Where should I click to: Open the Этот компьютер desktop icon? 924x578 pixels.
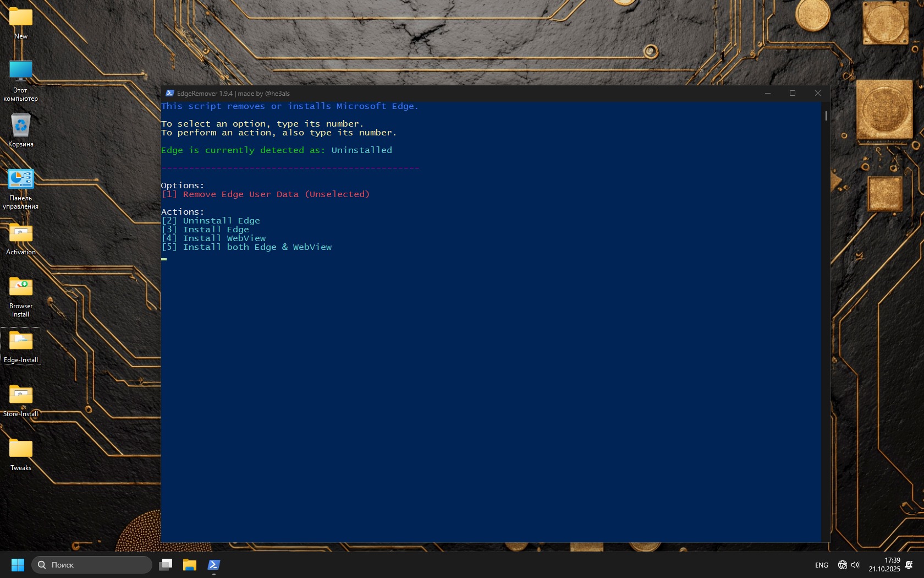[x=21, y=81]
